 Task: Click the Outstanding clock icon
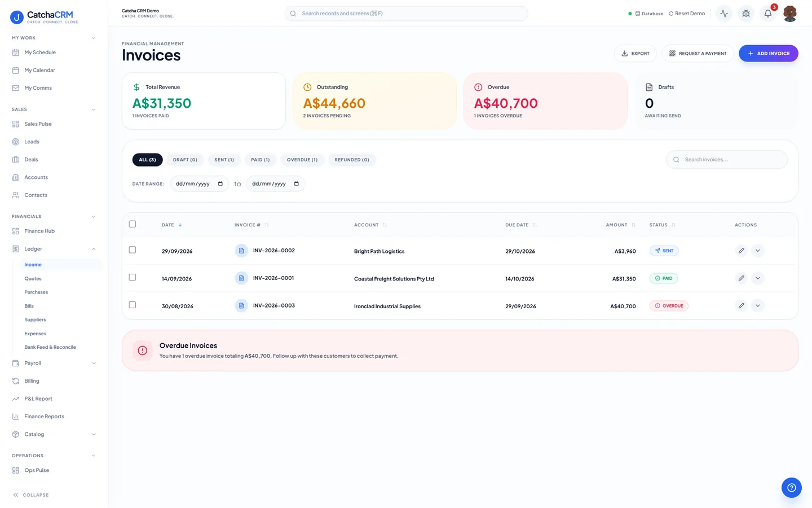click(x=307, y=87)
